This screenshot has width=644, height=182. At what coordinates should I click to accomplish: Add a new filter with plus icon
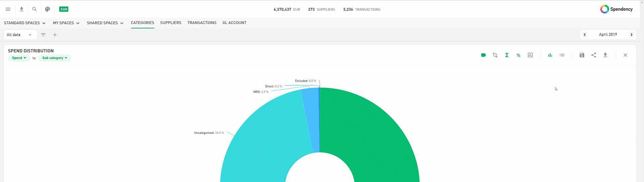tap(55, 35)
